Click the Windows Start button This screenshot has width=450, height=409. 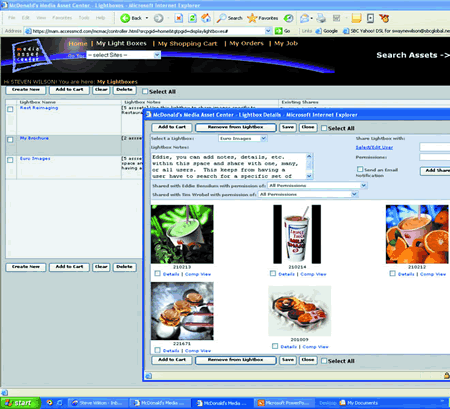pyautogui.click(x=20, y=403)
